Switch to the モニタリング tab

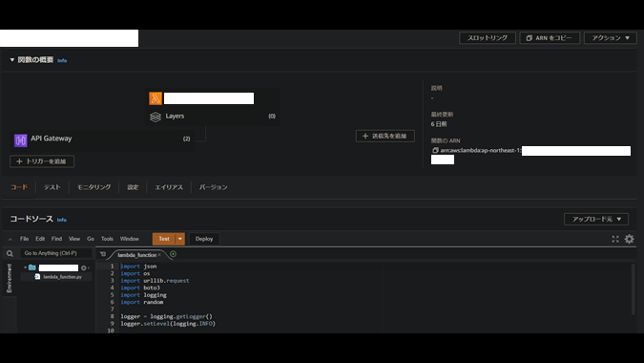coord(94,187)
